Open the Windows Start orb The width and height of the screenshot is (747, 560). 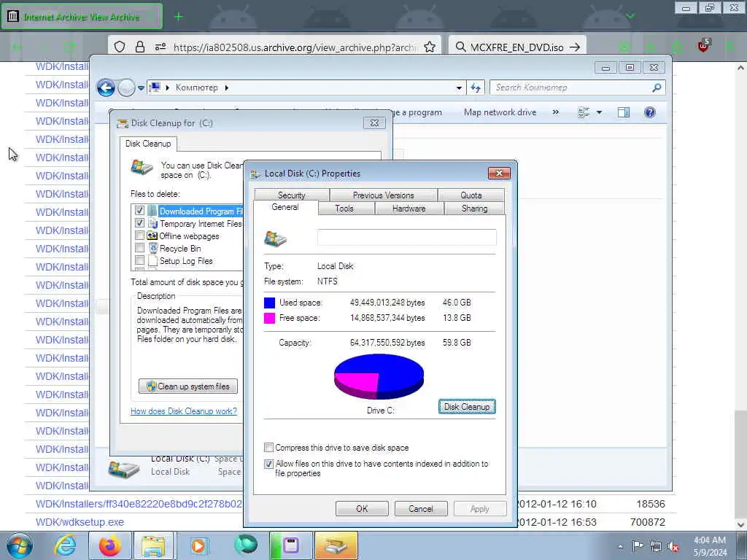click(x=20, y=545)
